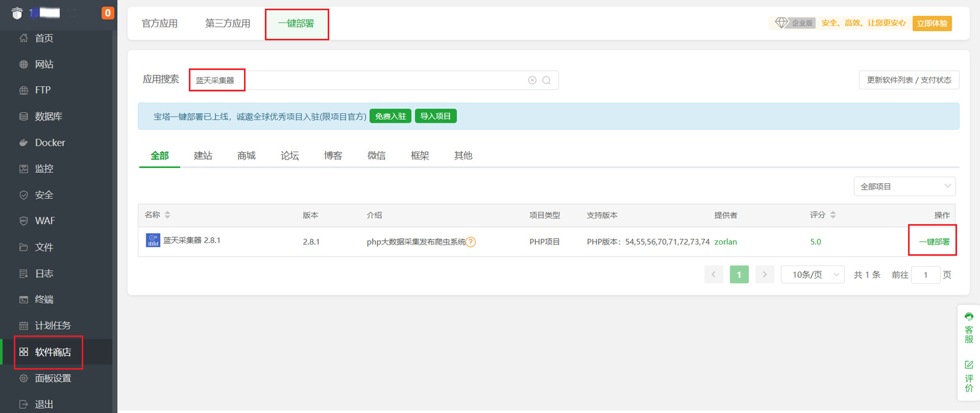The width and height of the screenshot is (980, 413).
Task: Click the zorlan provider link
Action: point(726,242)
